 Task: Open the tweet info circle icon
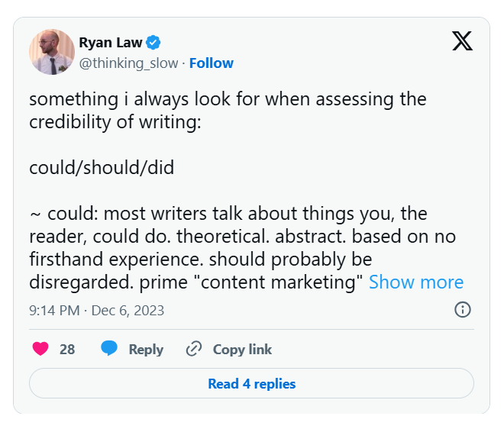click(462, 309)
